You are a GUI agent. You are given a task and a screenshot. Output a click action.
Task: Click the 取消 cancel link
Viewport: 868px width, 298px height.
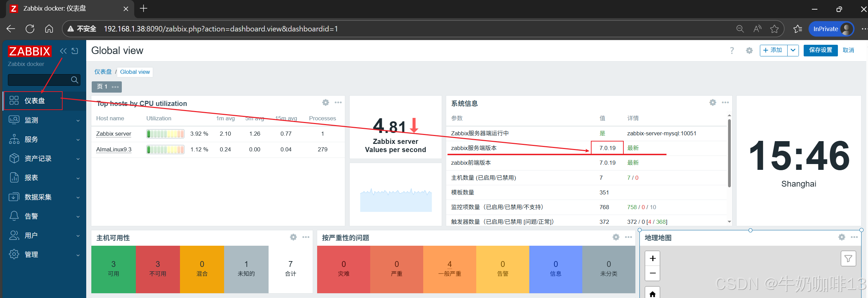pyautogui.click(x=848, y=50)
